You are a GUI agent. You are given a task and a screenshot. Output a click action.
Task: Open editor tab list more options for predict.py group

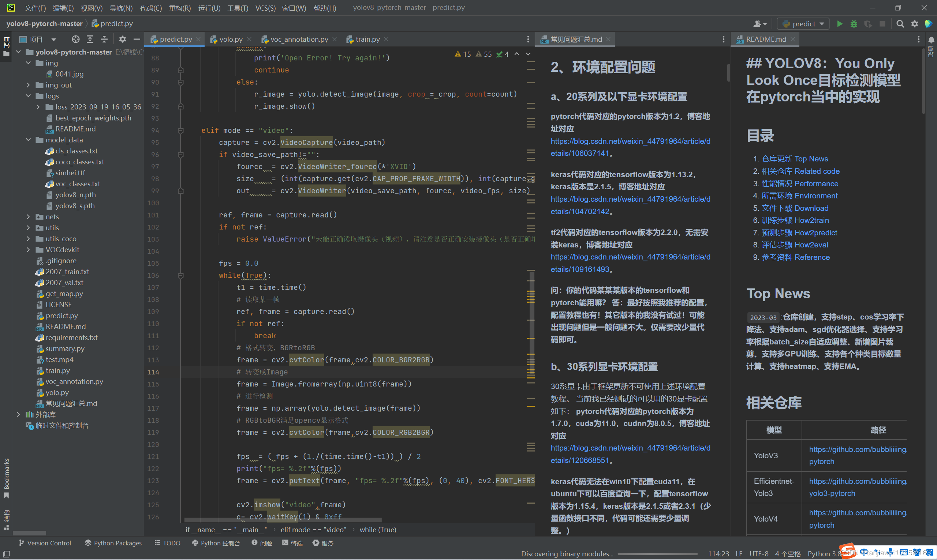pyautogui.click(x=528, y=39)
